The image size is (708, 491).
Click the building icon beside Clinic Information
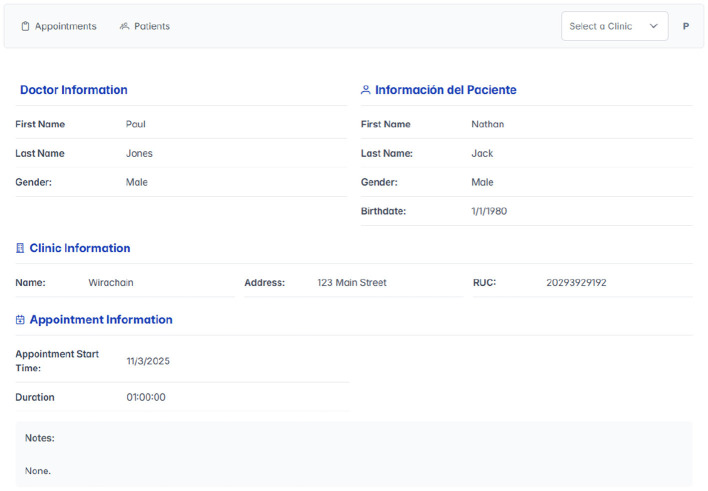[20, 248]
